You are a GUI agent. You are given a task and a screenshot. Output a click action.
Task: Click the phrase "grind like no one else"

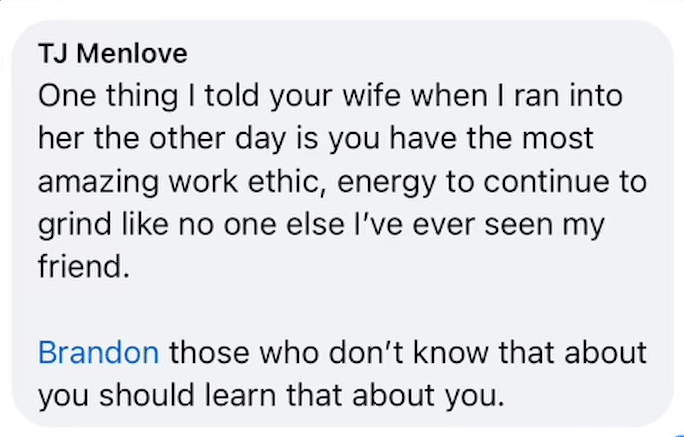tap(191, 225)
